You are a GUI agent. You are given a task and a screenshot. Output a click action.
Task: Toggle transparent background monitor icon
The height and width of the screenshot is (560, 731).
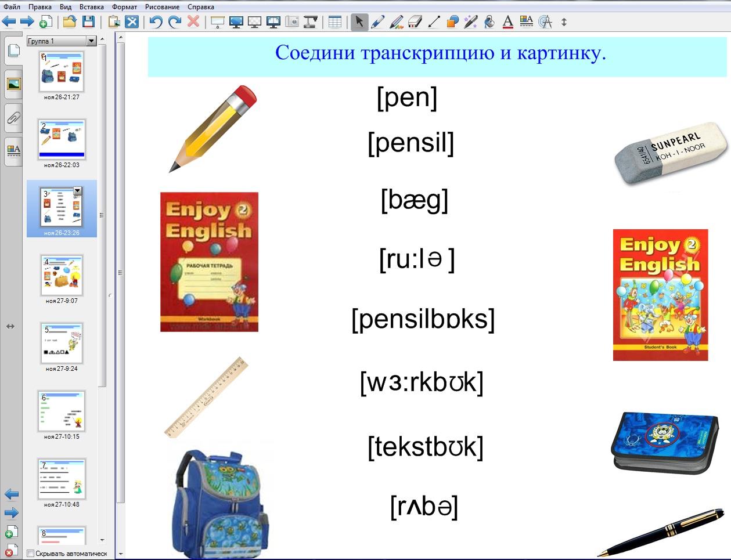[254, 22]
